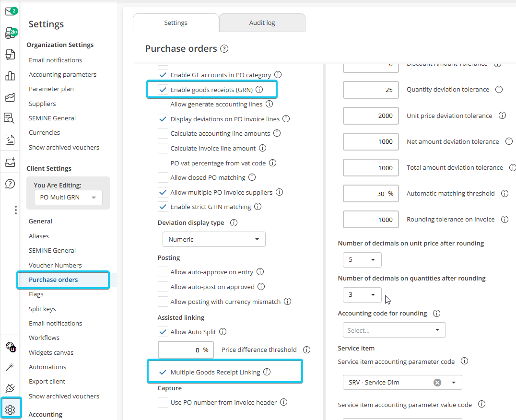The height and width of the screenshot is (420, 516).
Task: Select the Settings tab
Action: click(x=176, y=23)
